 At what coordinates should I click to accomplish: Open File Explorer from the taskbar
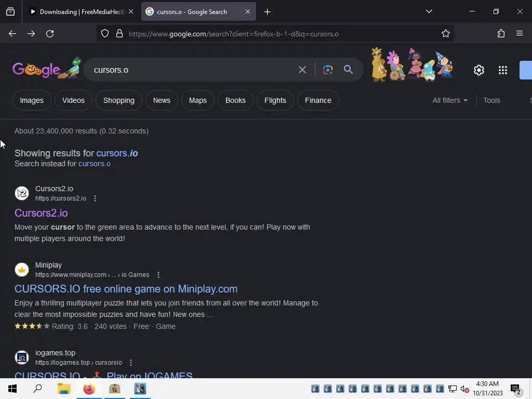63,389
